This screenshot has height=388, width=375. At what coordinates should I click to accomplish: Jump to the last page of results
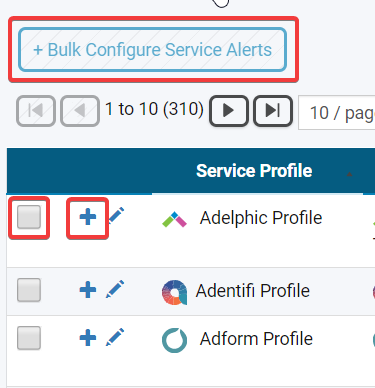pos(273,111)
